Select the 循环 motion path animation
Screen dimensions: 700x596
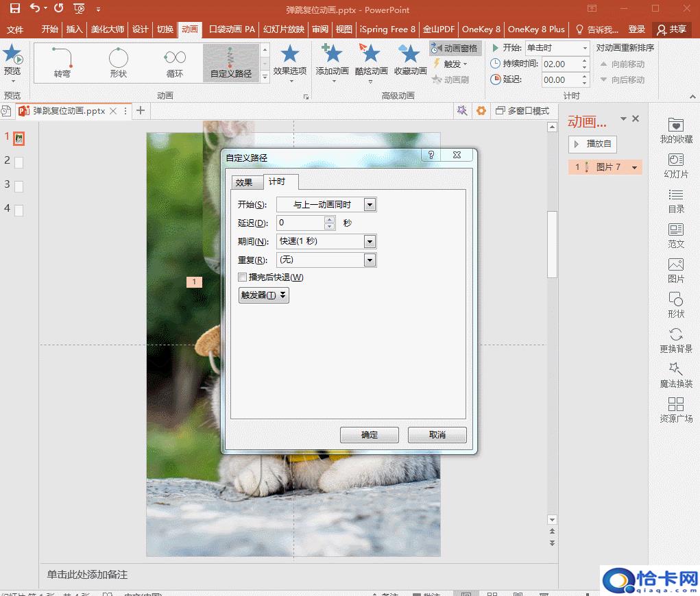click(x=175, y=62)
